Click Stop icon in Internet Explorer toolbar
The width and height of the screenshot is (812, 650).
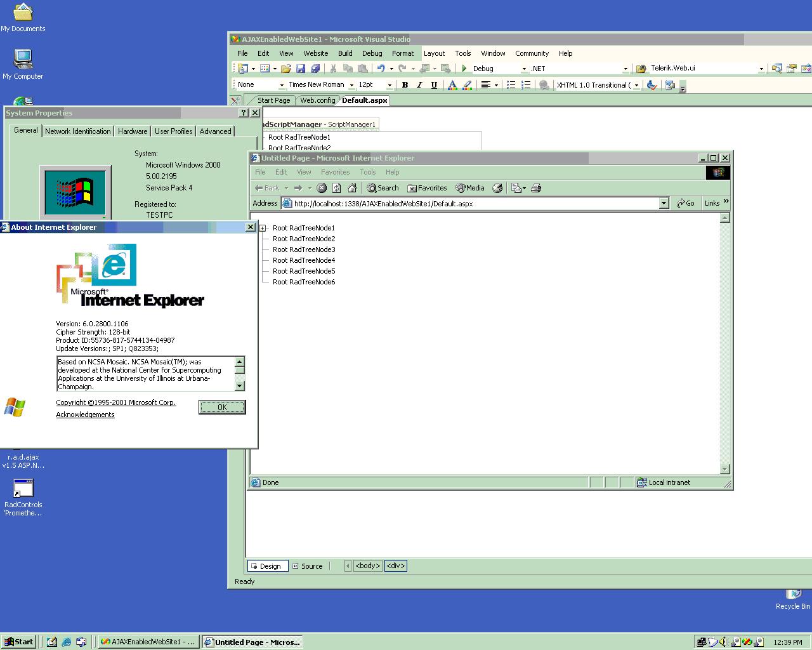322,188
